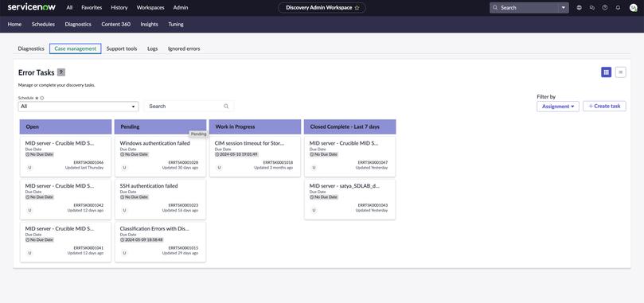Click the assignee avatar on ERRTSK0001042
Viewport: 644px width, 303px height.
click(x=29, y=210)
